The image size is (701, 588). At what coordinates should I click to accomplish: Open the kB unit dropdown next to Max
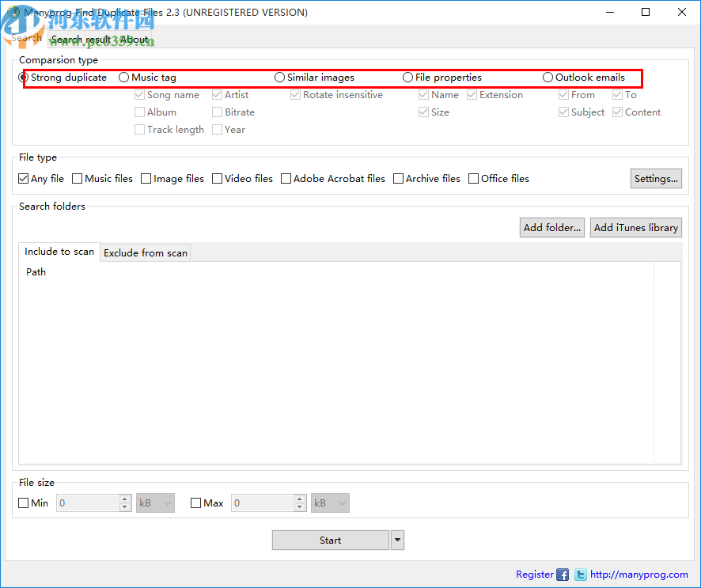click(x=330, y=503)
